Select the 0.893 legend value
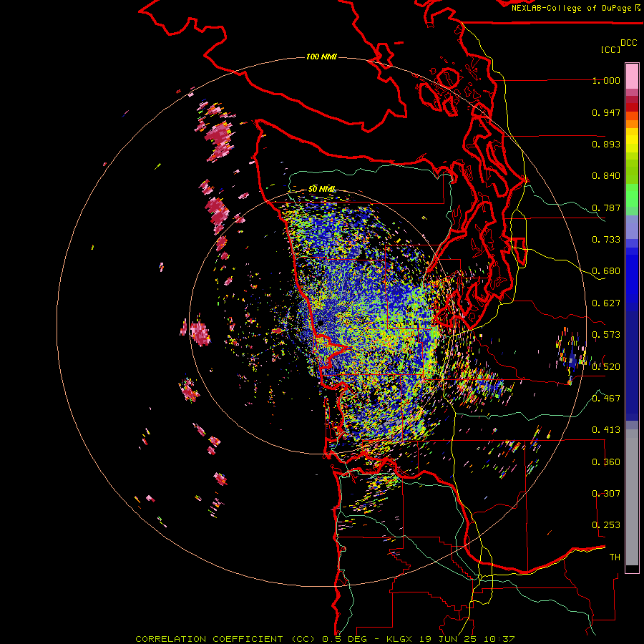Image resolution: width=644 pixels, height=644 pixels. pyautogui.click(x=606, y=144)
